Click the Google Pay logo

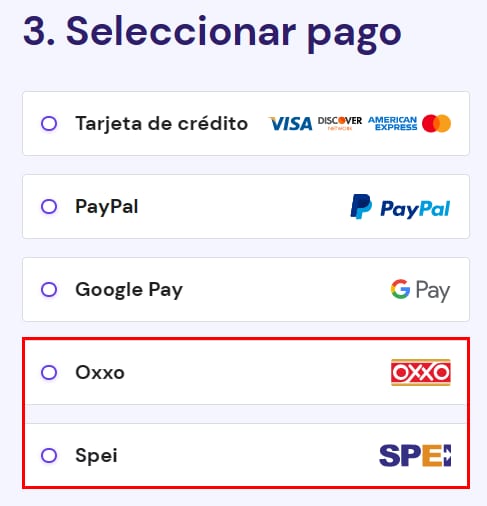click(420, 290)
